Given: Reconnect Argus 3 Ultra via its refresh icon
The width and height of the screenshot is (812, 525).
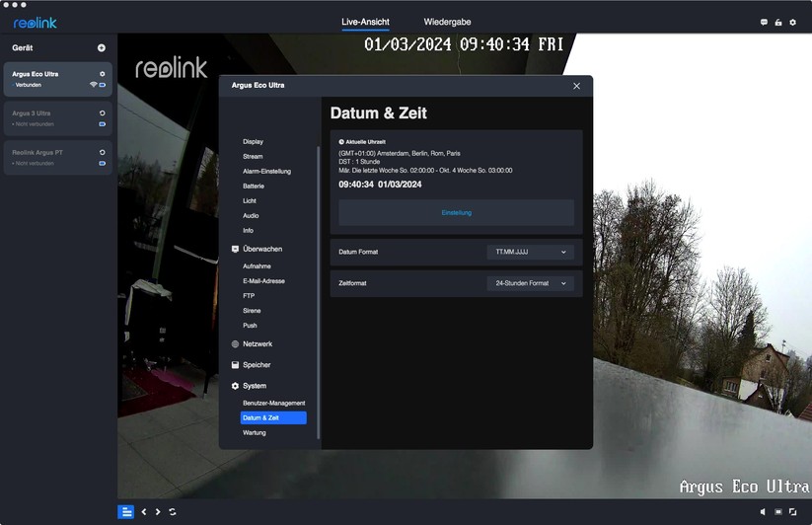Looking at the screenshot, I should pyautogui.click(x=102, y=112).
